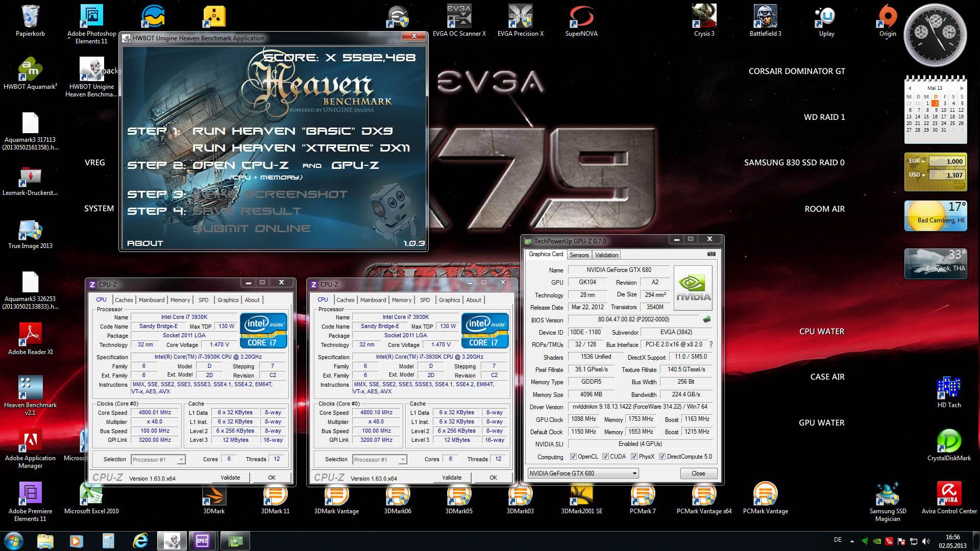
Task: Open Adobe Premiere Elements 11 icon
Action: point(31,502)
